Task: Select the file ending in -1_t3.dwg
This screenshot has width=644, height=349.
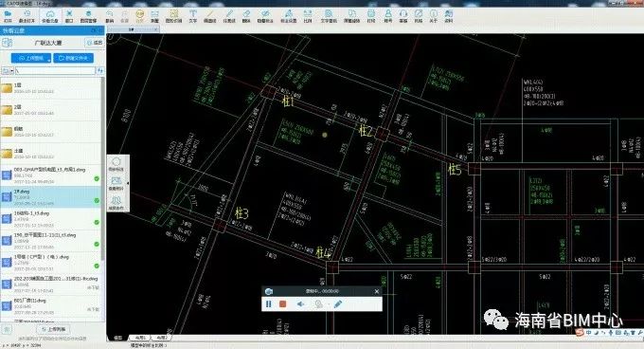Action: tap(51, 219)
